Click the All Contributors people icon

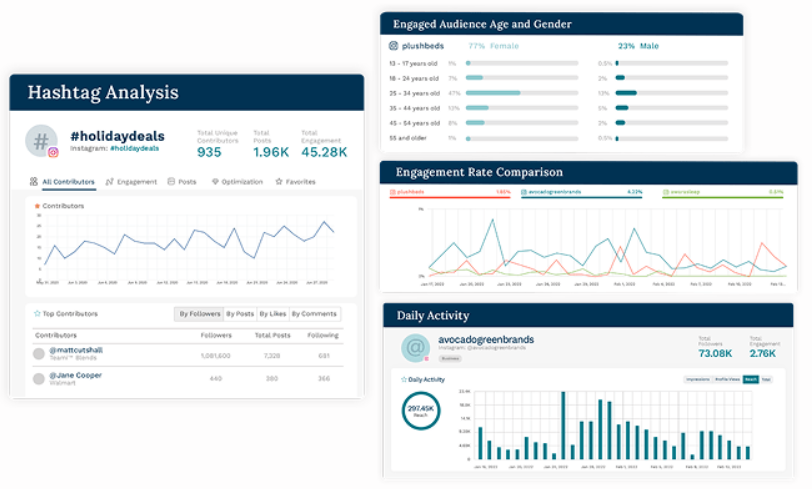tap(34, 182)
